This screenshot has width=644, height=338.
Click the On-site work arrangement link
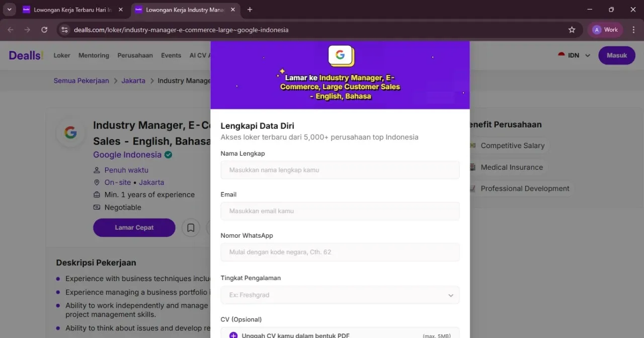tap(118, 182)
